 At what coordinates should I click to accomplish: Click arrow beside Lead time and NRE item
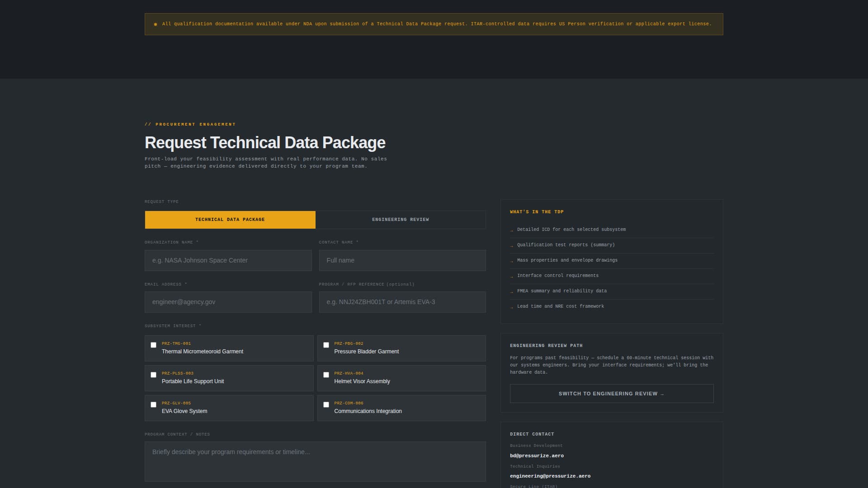pos(512,307)
